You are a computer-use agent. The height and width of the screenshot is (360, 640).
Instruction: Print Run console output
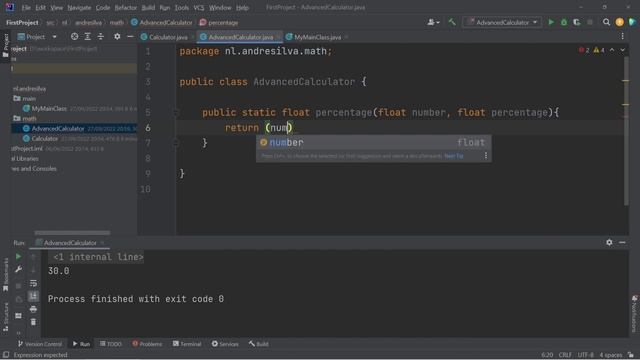click(x=33, y=309)
